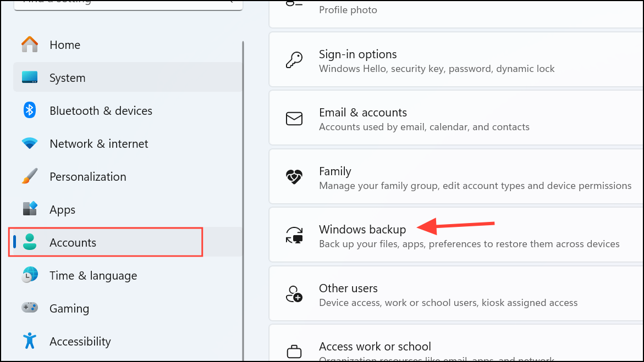Select Accounts in the sidebar
The height and width of the screenshot is (362, 644).
pyautogui.click(x=73, y=243)
